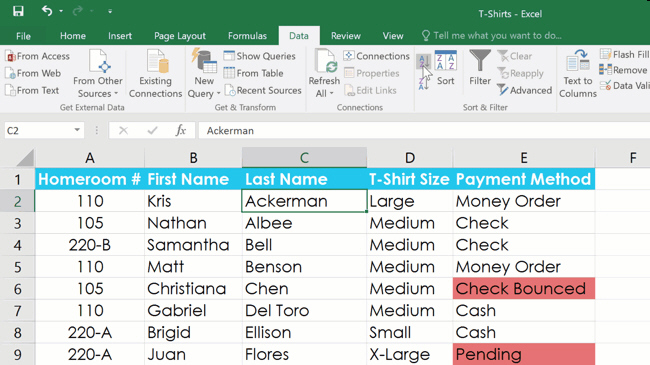The image size is (650, 365).
Task: Select column A header
Action: [90, 158]
